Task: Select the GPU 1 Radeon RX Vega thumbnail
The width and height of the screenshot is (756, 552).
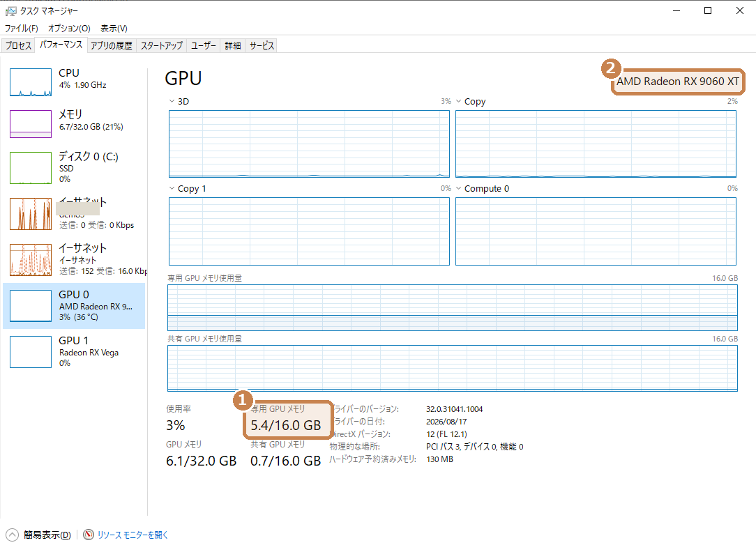Action: [31, 352]
